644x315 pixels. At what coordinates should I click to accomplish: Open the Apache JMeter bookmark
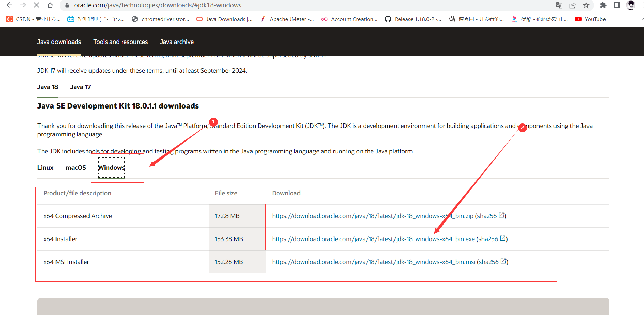(287, 19)
